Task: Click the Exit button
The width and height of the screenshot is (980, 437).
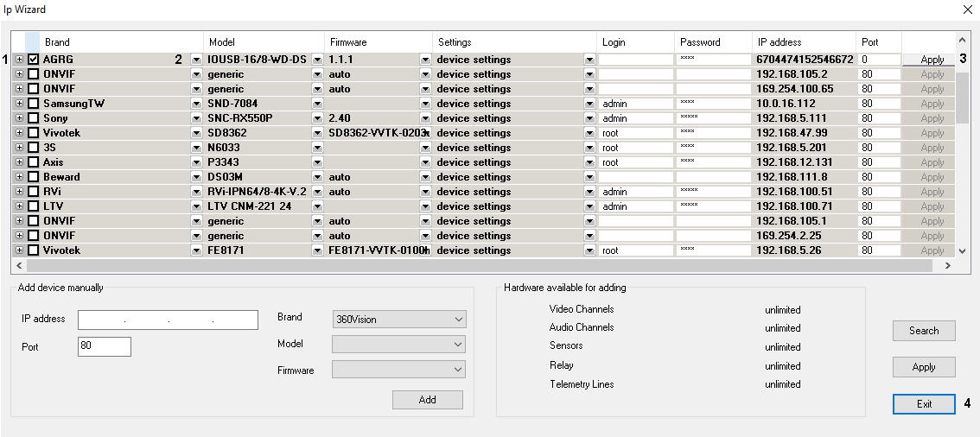Action: [924, 404]
